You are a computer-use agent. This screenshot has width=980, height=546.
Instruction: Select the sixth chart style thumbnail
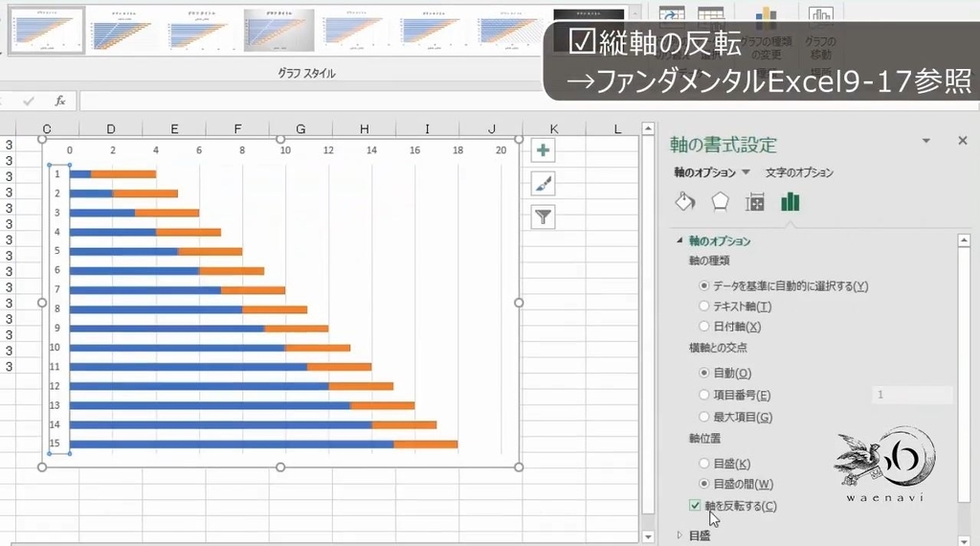tap(434, 30)
